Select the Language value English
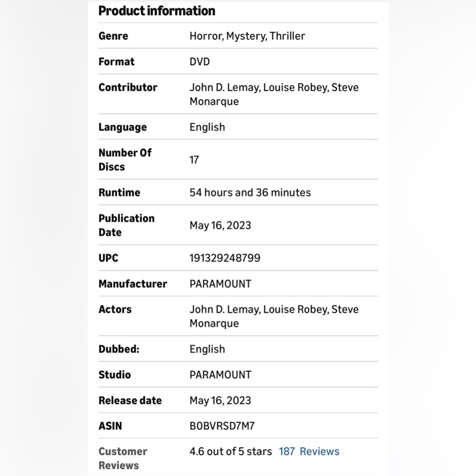Viewport: 476px width, 476px height. pos(207,127)
